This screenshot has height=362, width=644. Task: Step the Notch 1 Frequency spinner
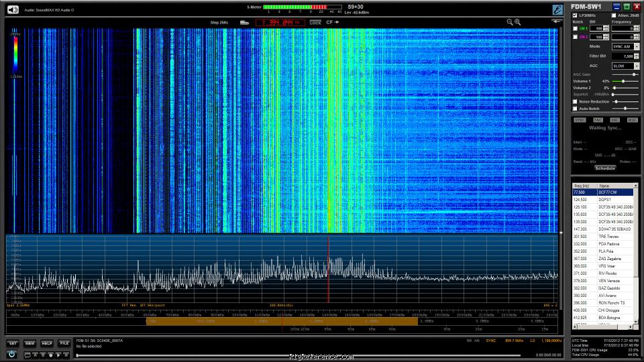click(x=636, y=28)
